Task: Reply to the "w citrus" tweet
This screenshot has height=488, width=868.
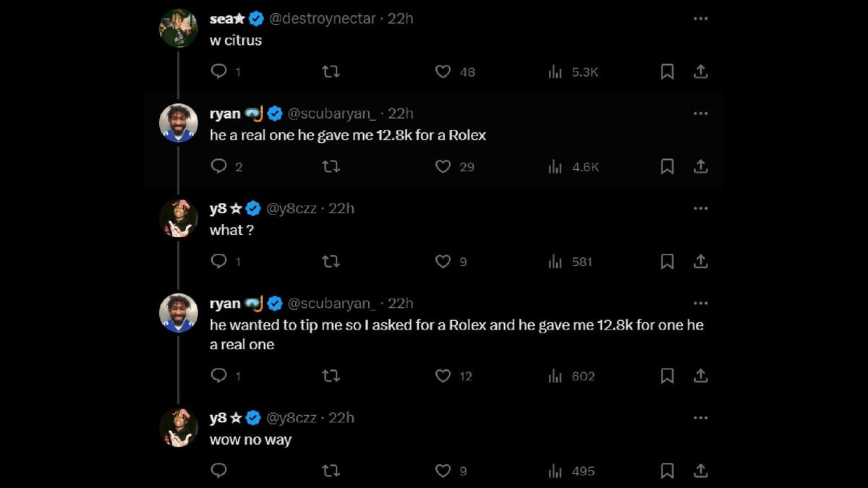Action: tap(219, 72)
